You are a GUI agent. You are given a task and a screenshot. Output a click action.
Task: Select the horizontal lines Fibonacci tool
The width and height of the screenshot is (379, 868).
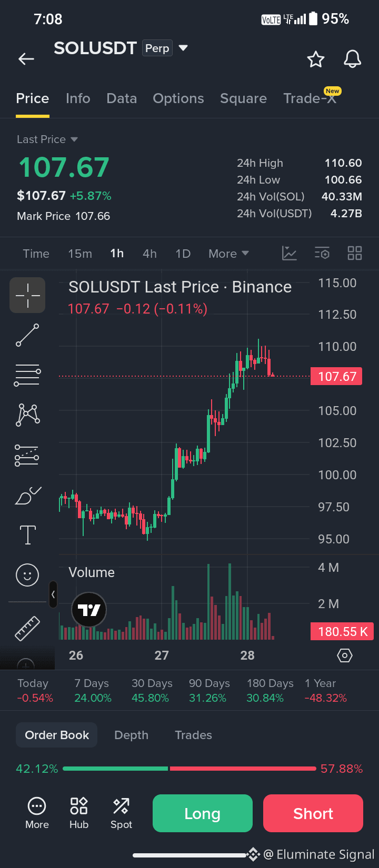pyautogui.click(x=27, y=375)
